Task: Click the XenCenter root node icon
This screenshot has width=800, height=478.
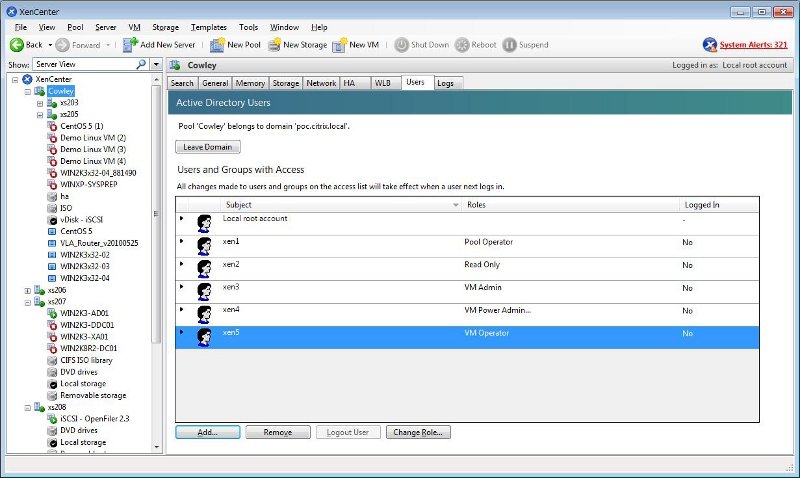Action: click(x=27, y=79)
